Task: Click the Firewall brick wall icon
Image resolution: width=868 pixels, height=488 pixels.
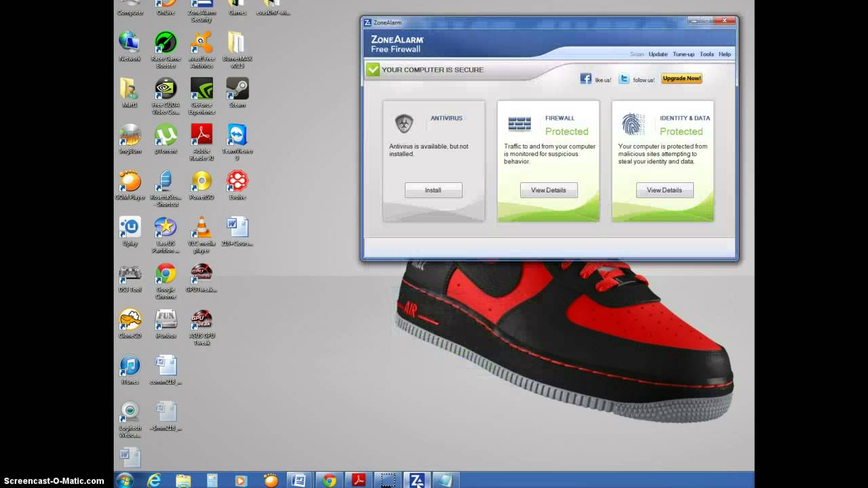Action: point(519,123)
